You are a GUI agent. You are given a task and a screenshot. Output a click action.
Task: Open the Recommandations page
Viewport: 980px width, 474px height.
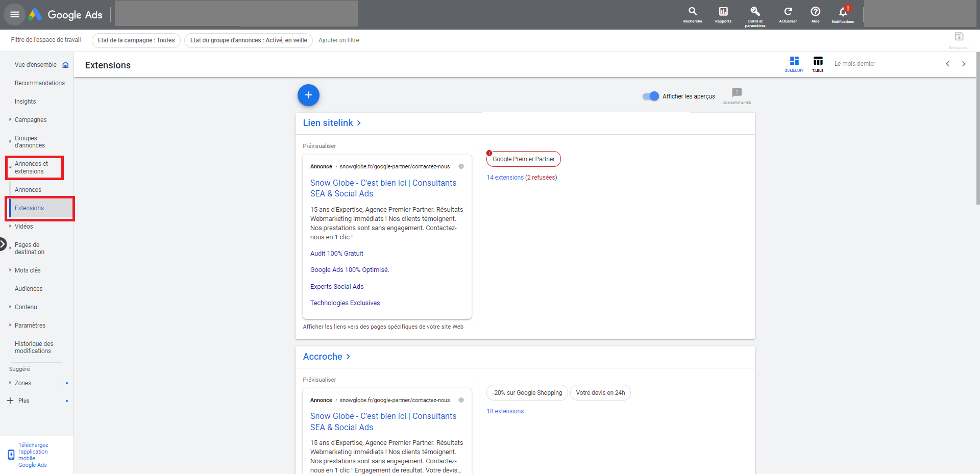[40, 83]
